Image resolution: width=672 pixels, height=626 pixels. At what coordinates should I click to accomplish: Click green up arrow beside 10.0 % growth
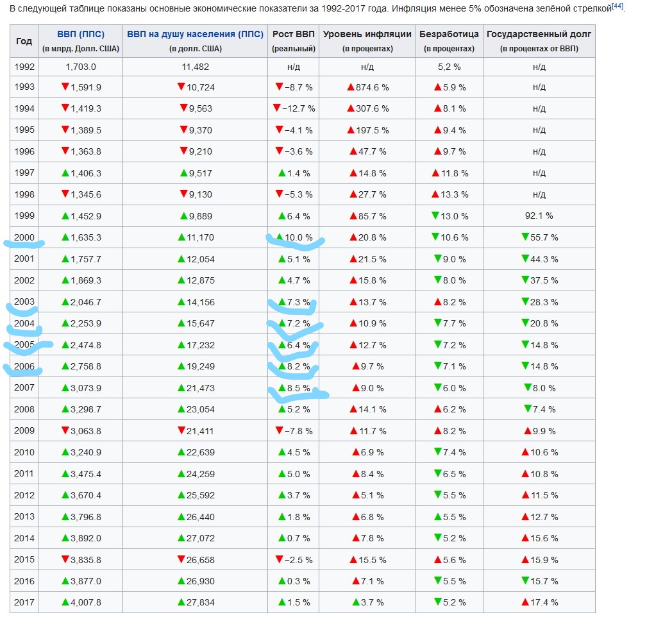pyautogui.click(x=279, y=237)
